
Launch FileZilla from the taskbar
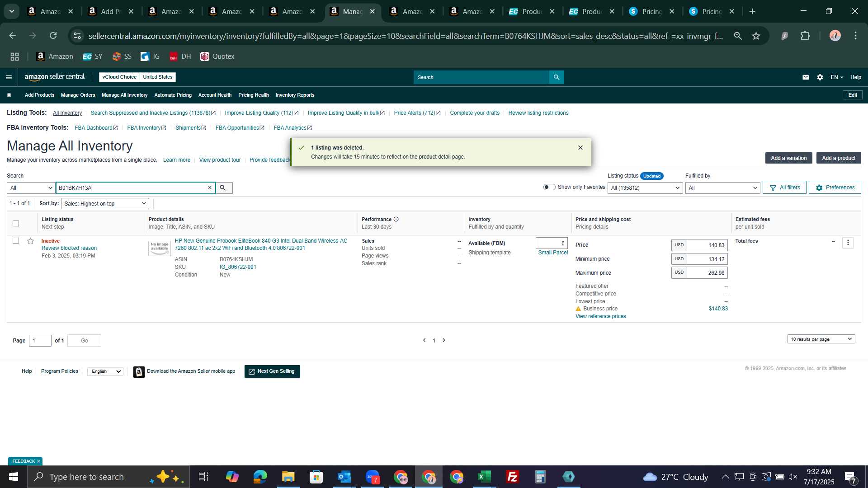[x=512, y=477]
